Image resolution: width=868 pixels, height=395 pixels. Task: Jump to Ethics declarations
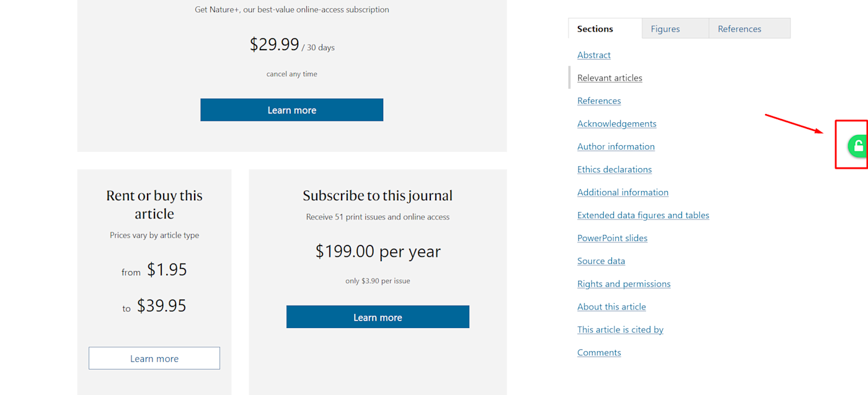(614, 169)
